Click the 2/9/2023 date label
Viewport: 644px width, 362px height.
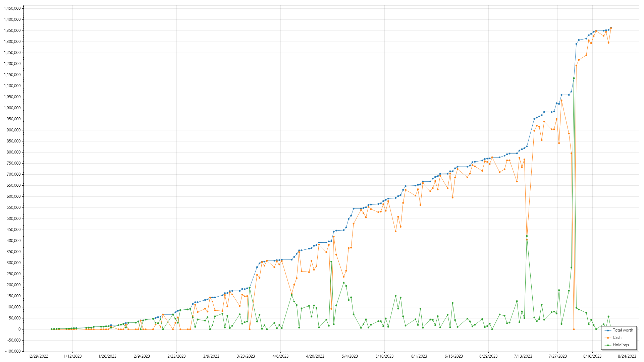[x=142, y=356]
